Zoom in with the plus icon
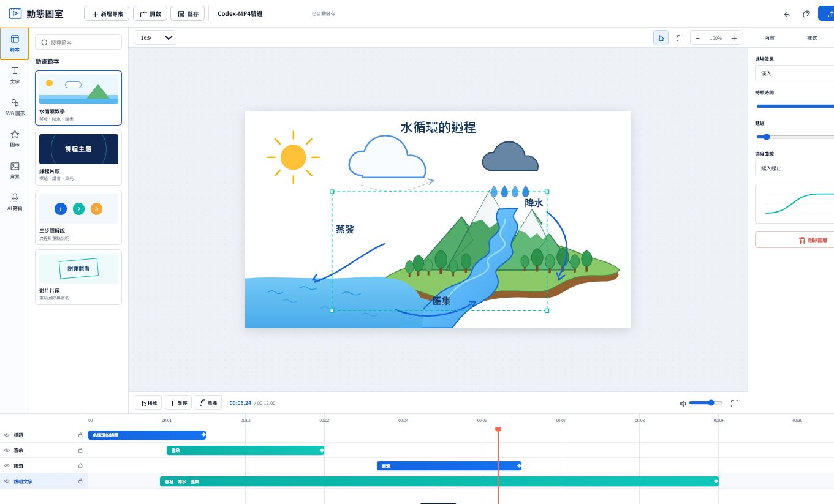Screen dimensions: 834x504 click(x=734, y=38)
